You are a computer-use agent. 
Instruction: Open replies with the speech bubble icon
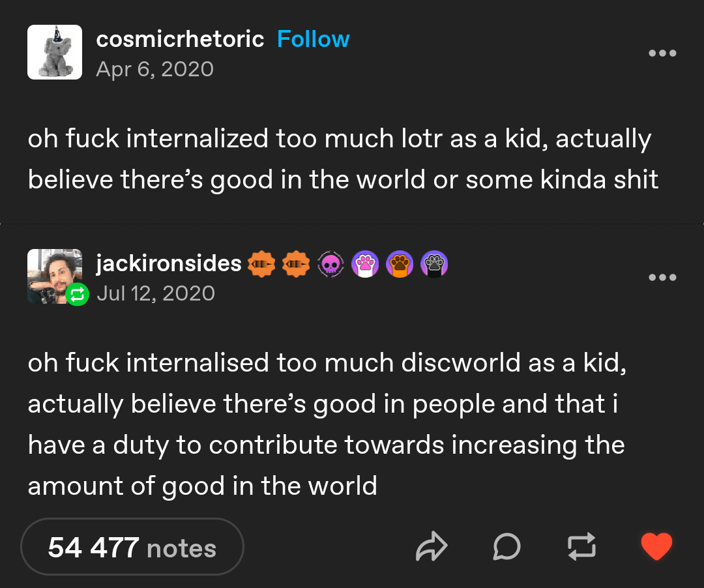click(506, 546)
